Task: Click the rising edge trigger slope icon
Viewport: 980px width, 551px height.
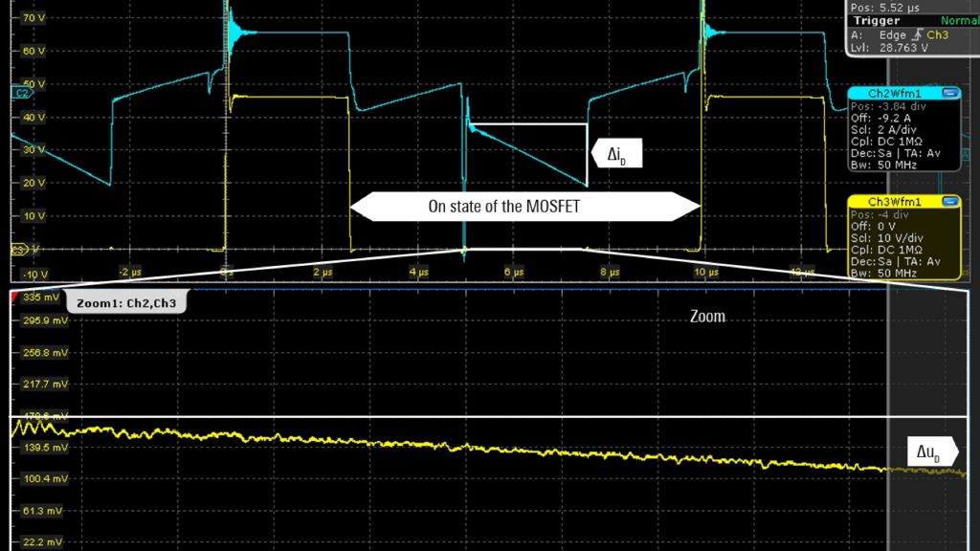Action: coord(918,35)
